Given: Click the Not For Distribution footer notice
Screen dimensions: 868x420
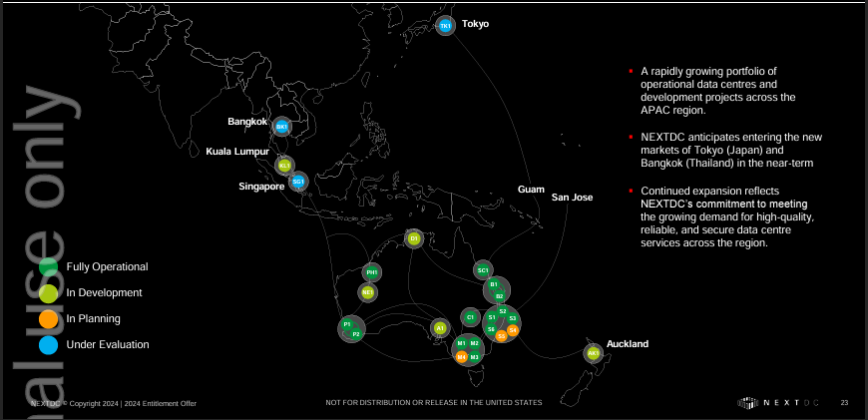Looking at the screenshot, I should (x=434, y=402).
